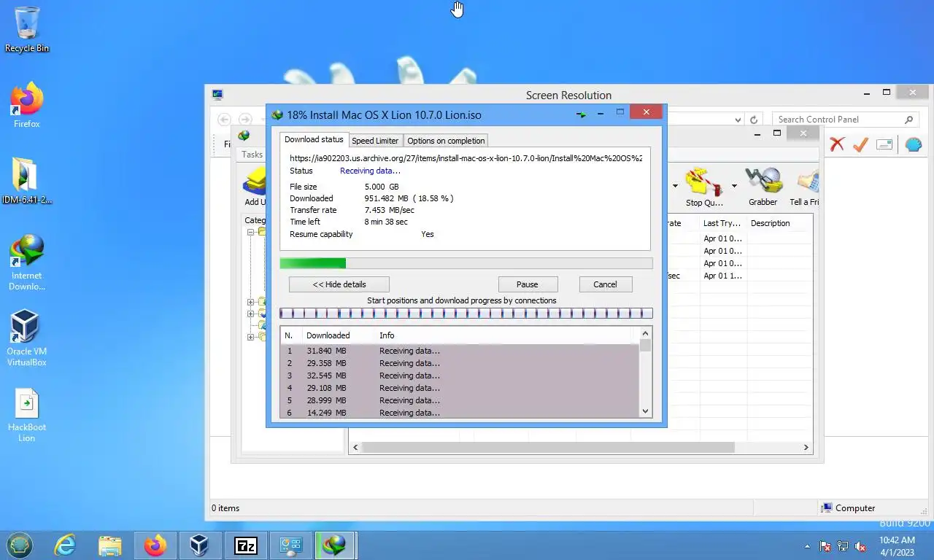Click the refresh button in the Screen Resolution window
The width and height of the screenshot is (934, 560).
tap(754, 120)
